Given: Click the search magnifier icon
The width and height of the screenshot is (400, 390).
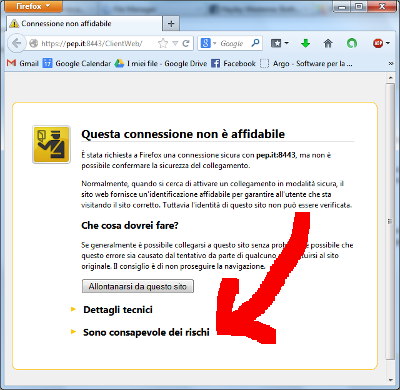Looking at the screenshot, I should click(255, 43).
